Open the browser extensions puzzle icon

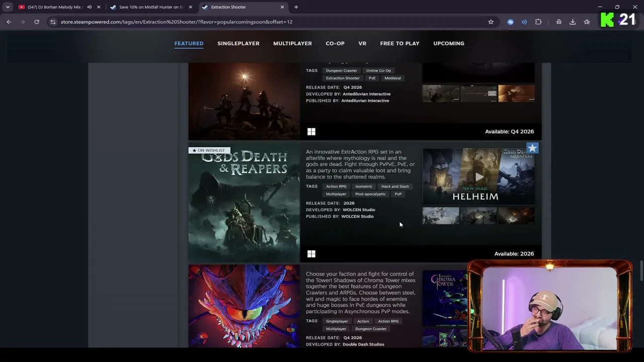click(x=538, y=22)
